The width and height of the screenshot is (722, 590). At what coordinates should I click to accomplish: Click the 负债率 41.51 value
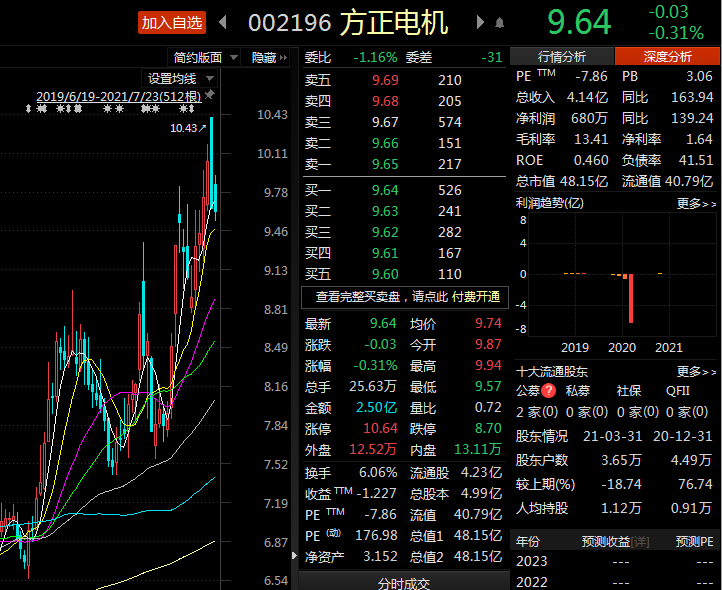[695, 160]
